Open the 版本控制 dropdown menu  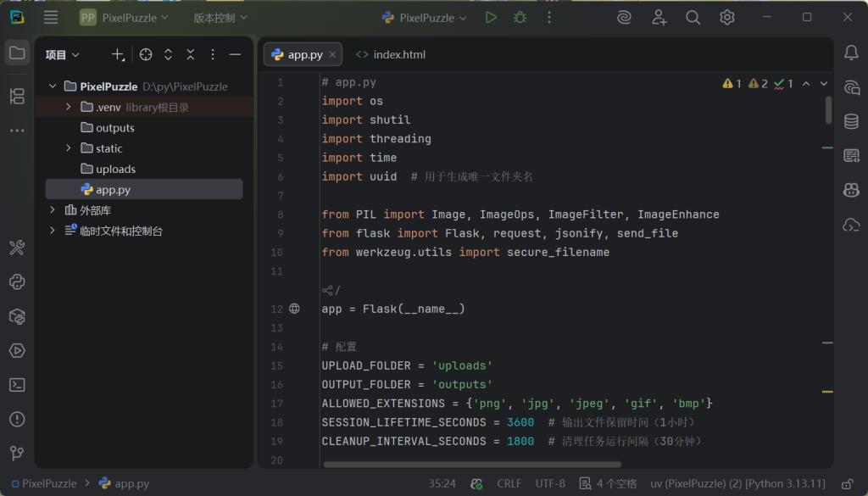tap(220, 17)
